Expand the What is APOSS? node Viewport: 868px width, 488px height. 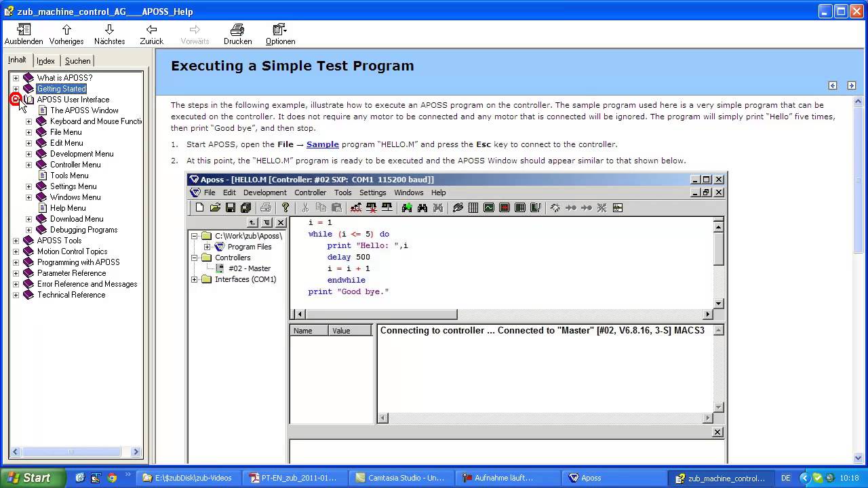point(16,78)
